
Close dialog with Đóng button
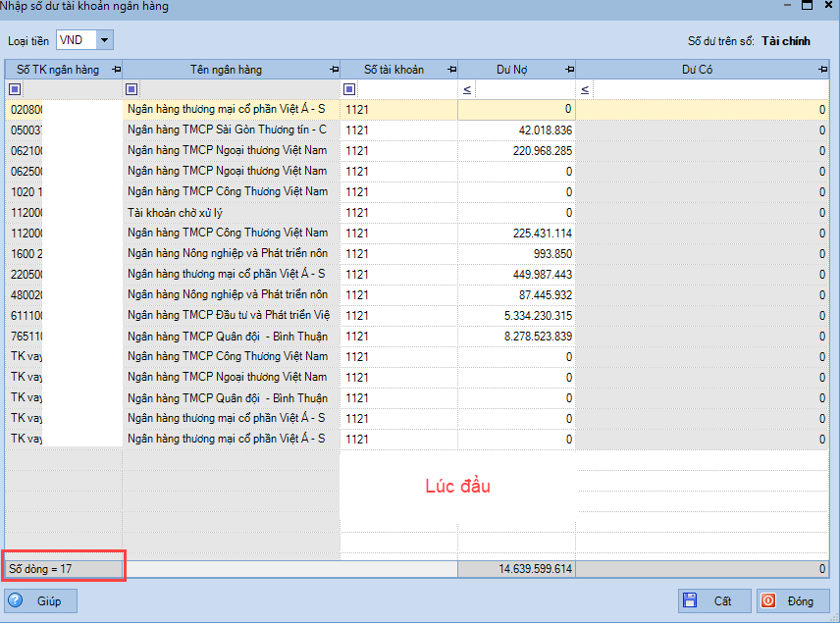tap(792, 600)
